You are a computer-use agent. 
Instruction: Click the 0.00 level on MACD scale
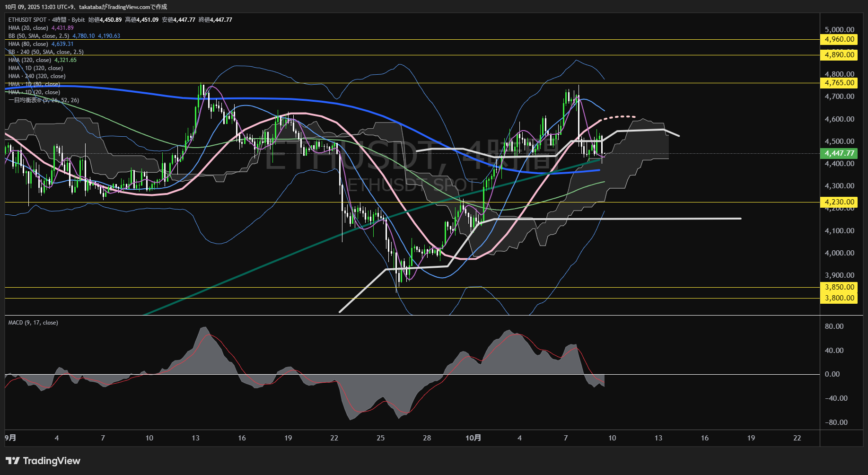[832, 374]
